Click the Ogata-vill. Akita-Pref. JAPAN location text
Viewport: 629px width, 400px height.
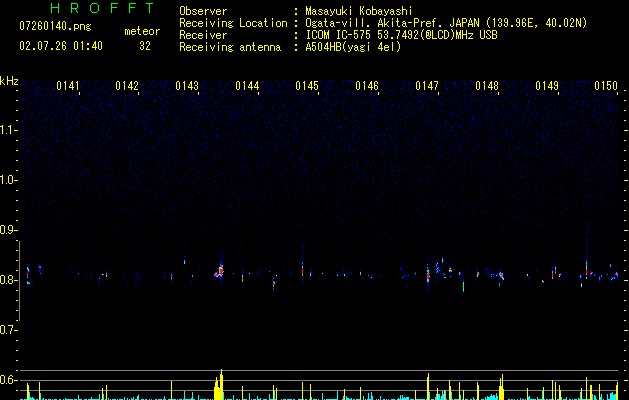coord(446,23)
